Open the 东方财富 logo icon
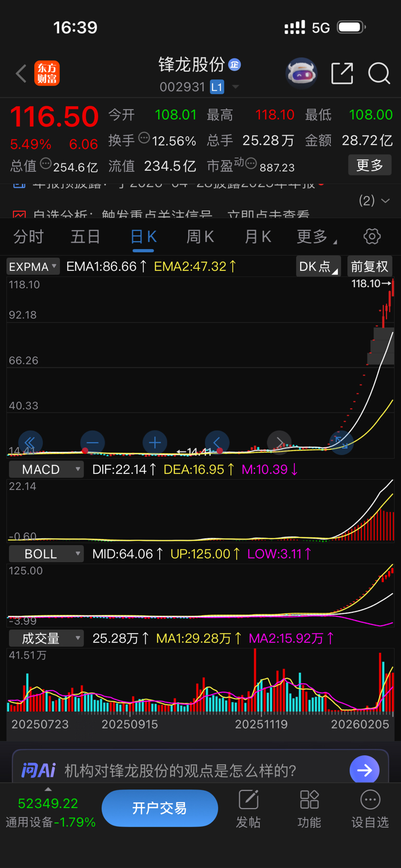The width and height of the screenshot is (401, 868). point(47,74)
